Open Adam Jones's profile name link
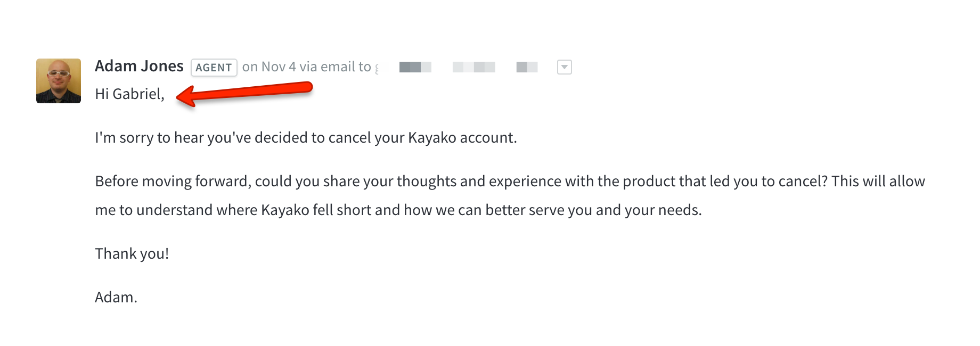Image resolution: width=980 pixels, height=346 pixels. click(x=139, y=66)
